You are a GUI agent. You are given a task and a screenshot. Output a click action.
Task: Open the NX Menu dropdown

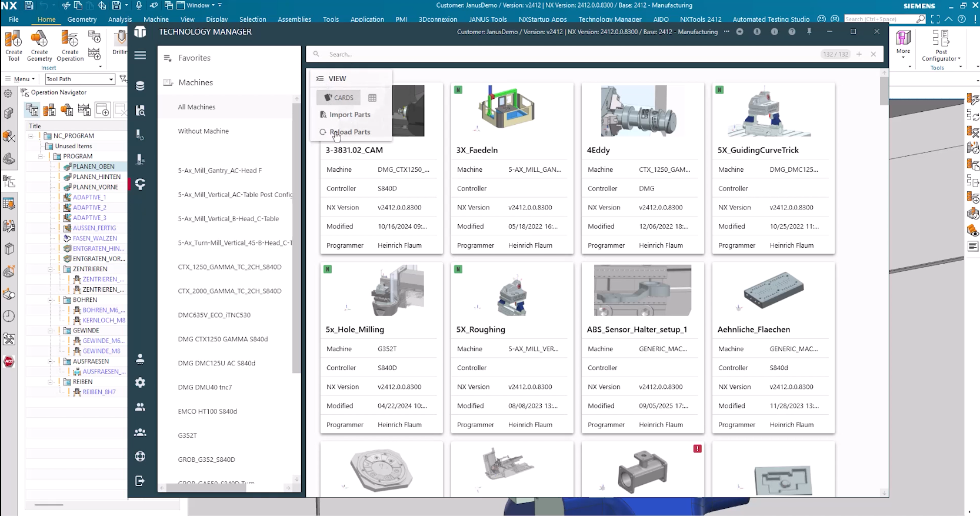point(21,79)
